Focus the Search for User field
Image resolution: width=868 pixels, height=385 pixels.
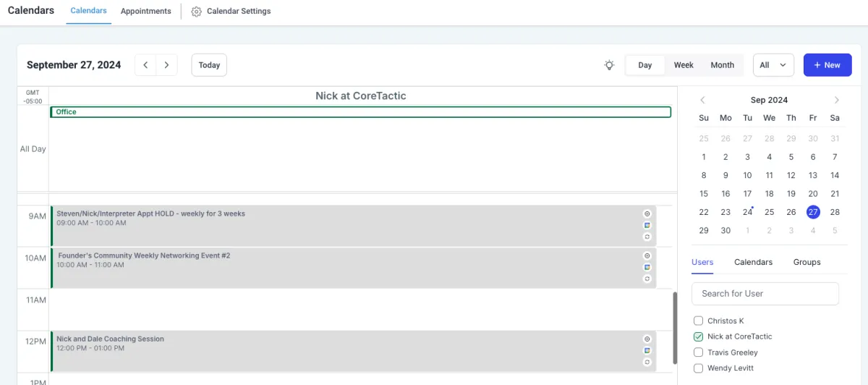pyautogui.click(x=765, y=293)
